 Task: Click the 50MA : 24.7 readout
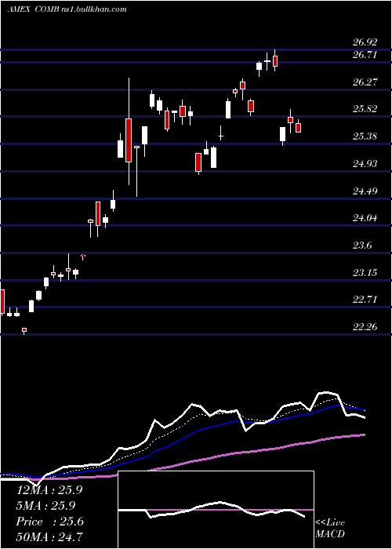49,537
